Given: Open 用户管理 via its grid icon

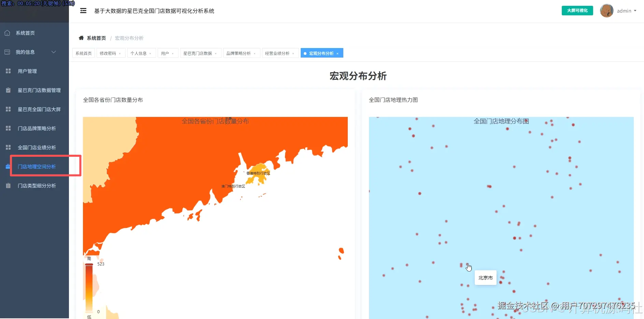Looking at the screenshot, I should pyautogui.click(x=8, y=71).
